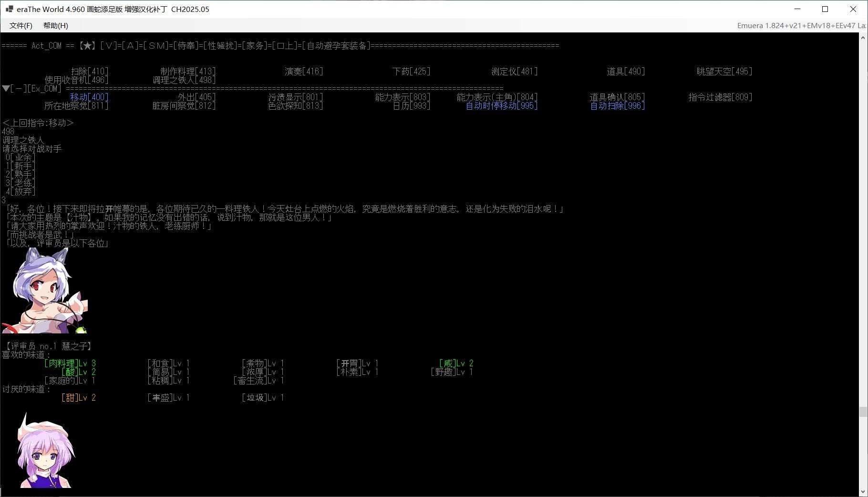
Task: Select 脏房间察觉[812]
Action: [184, 106]
